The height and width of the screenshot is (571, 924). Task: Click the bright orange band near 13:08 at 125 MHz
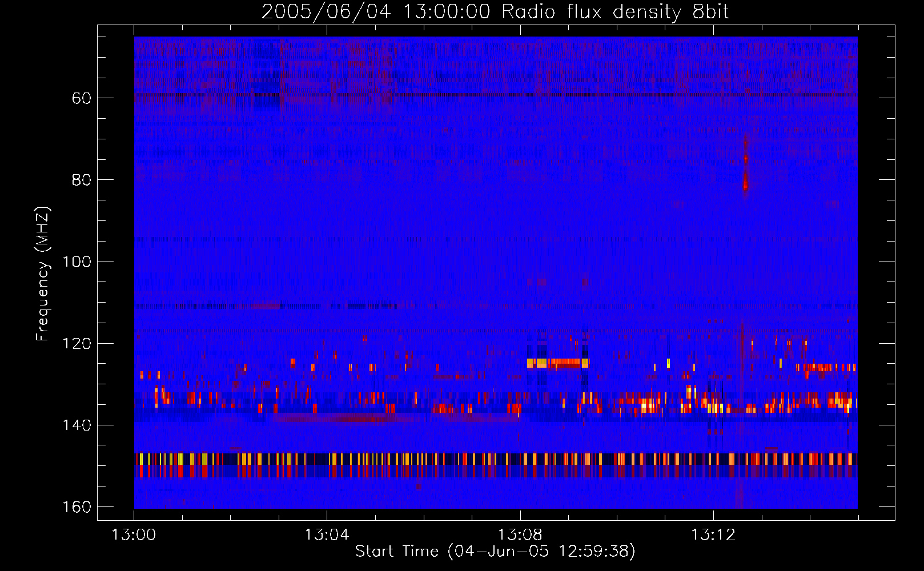pyautogui.click(x=558, y=362)
